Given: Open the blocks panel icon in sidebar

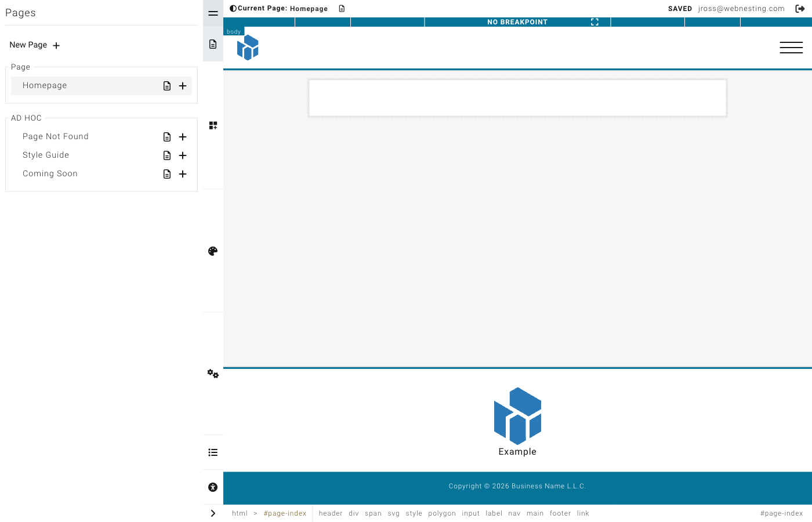Looking at the screenshot, I should 213,125.
